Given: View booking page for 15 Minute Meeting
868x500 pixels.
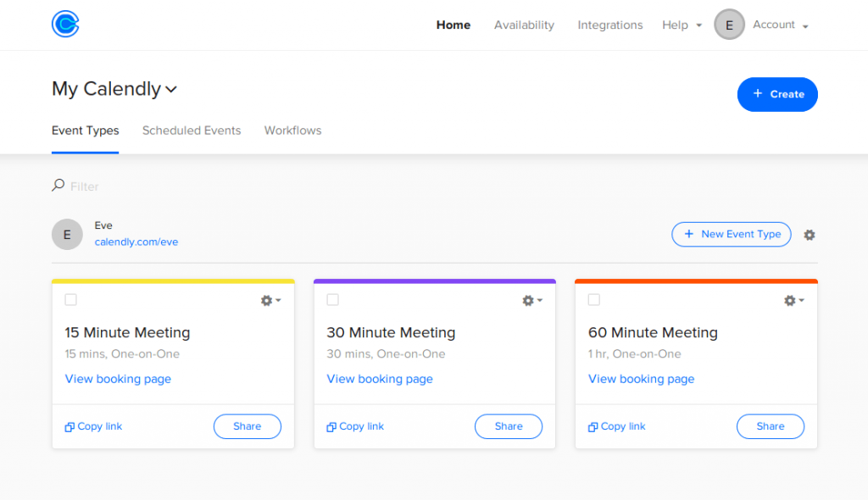Looking at the screenshot, I should [x=118, y=380].
